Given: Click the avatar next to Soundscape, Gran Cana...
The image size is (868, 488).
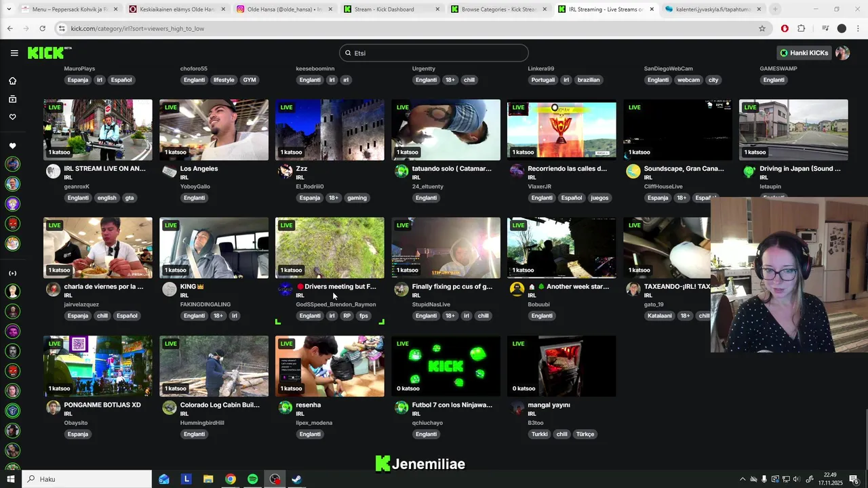Looking at the screenshot, I should [633, 171].
